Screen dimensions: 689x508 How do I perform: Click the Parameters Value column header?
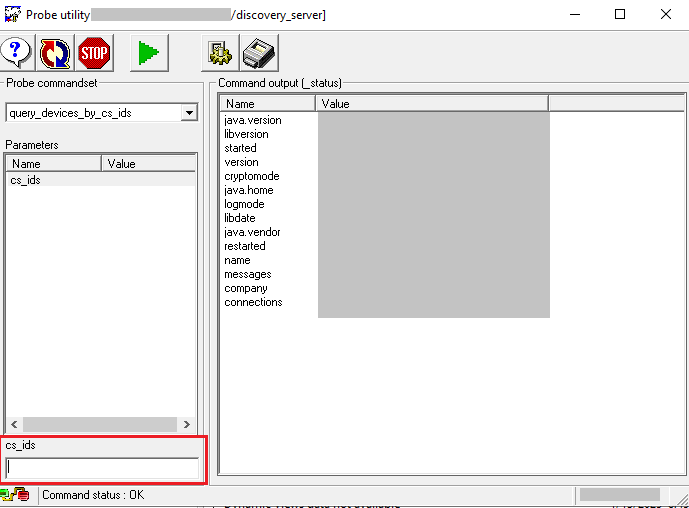149,164
